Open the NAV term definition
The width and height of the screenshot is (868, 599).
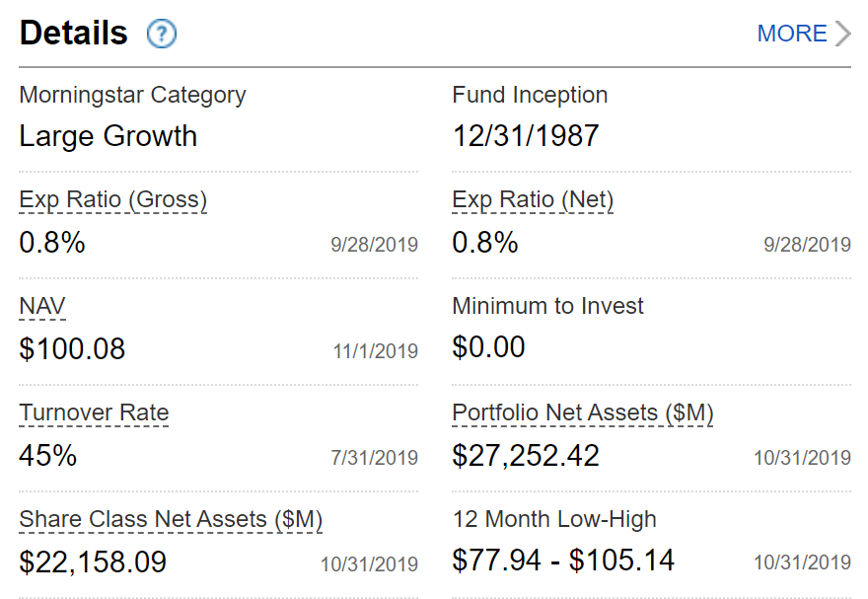coord(42,306)
